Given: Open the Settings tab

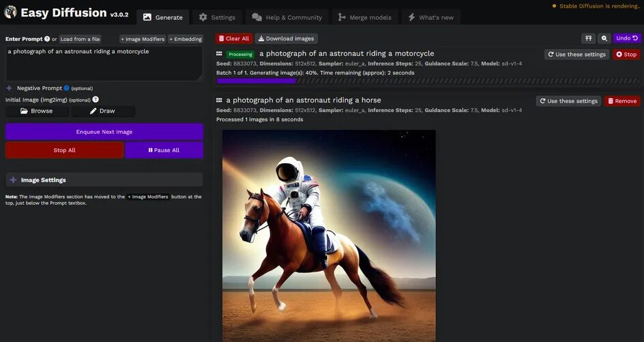Looking at the screenshot, I should click(217, 17).
